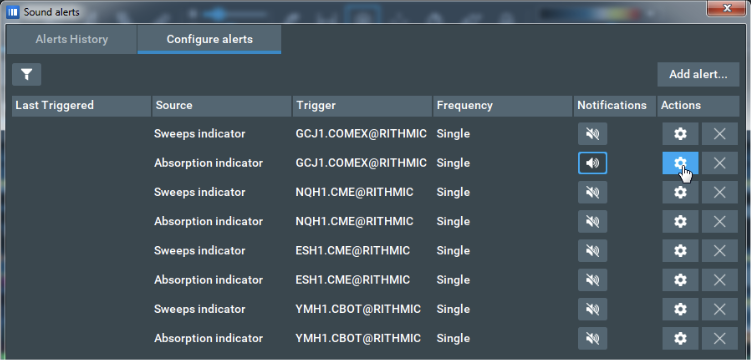
Task: Select Absorption indicator text in GCJ1.COMEX row
Action: pyautogui.click(x=208, y=163)
